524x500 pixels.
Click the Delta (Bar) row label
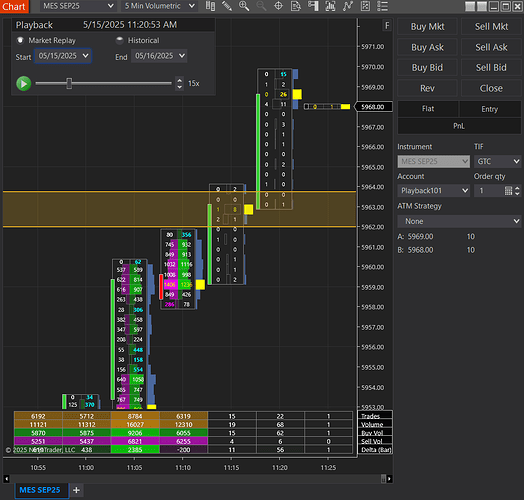click(x=376, y=450)
